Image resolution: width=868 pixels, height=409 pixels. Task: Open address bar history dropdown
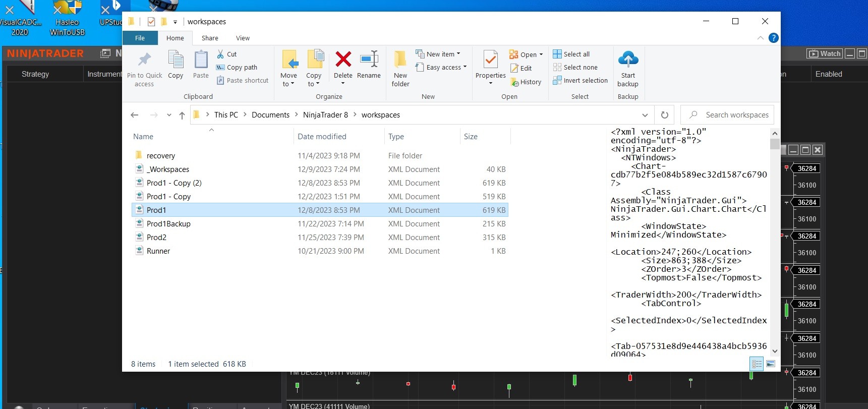coord(645,115)
